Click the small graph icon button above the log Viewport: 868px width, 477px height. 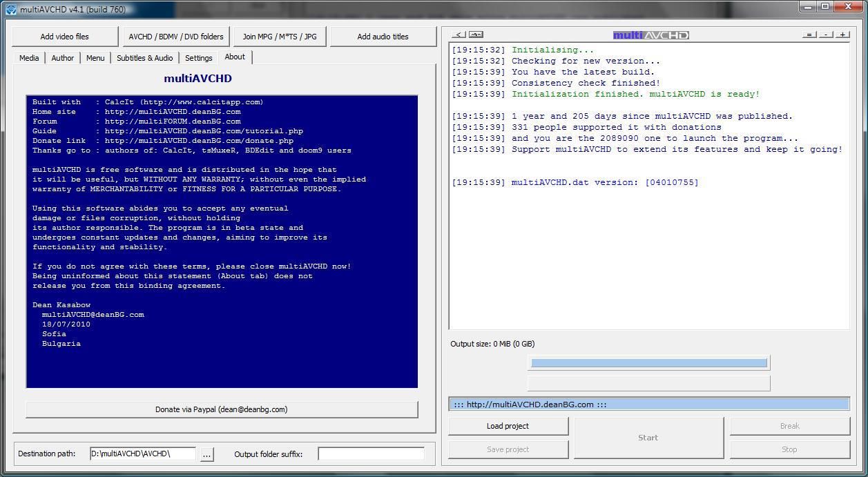[476, 35]
